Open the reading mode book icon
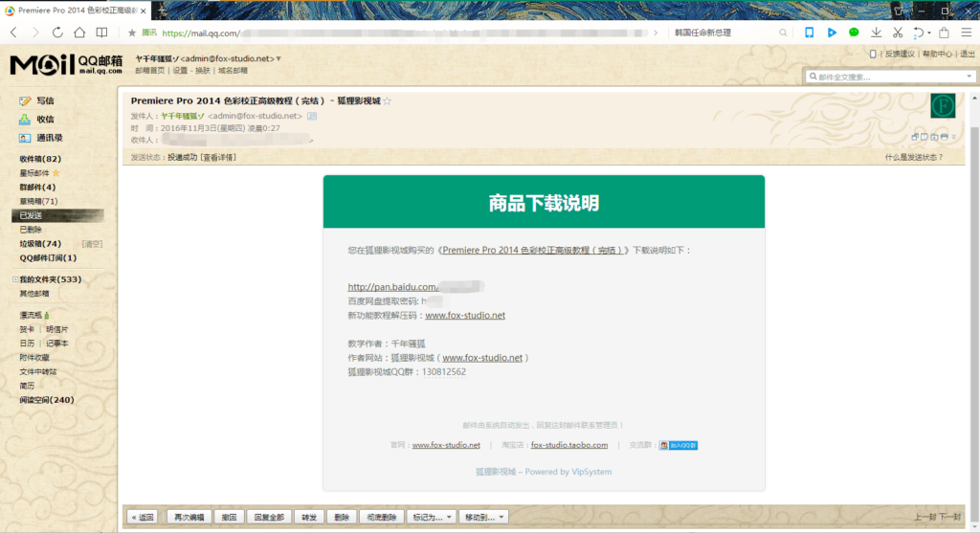The image size is (980, 533). [x=101, y=33]
